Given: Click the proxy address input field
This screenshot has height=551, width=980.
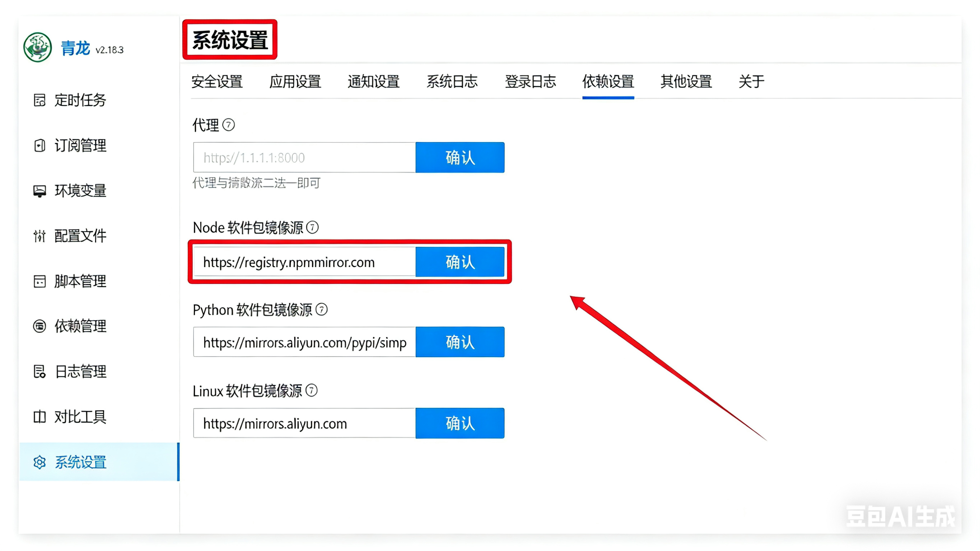Looking at the screenshot, I should 304,158.
